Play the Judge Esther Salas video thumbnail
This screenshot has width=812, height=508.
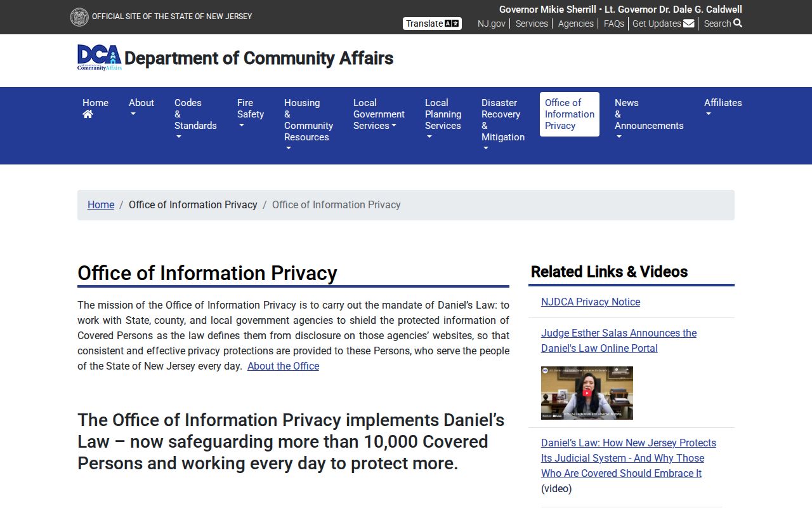tap(587, 393)
